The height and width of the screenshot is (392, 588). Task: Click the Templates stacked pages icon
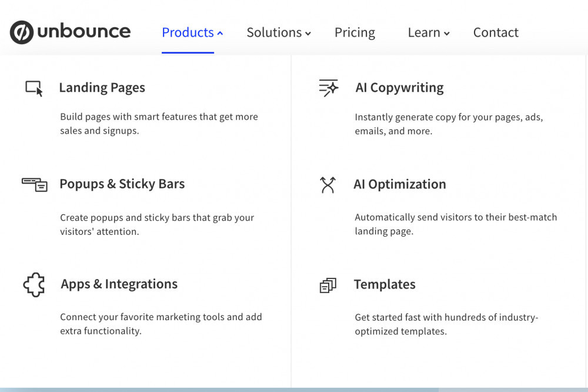coord(328,285)
